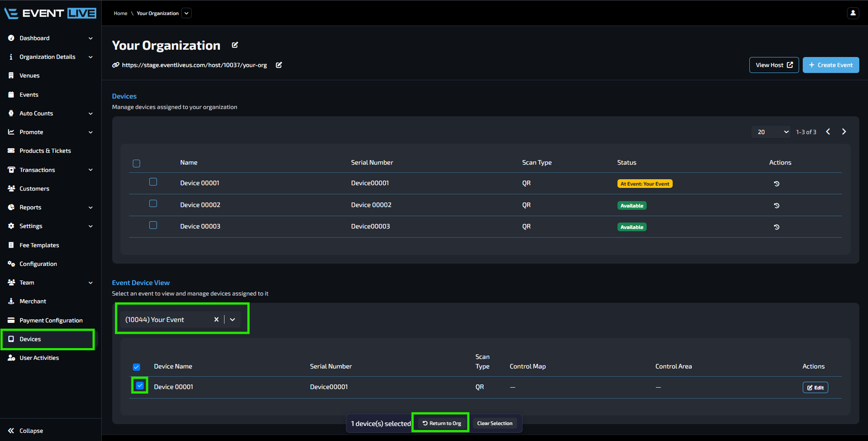Image resolution: width=868 pixels, height=441 pixels.
Task: Click Clear Selection button
Action: [495, 423]
